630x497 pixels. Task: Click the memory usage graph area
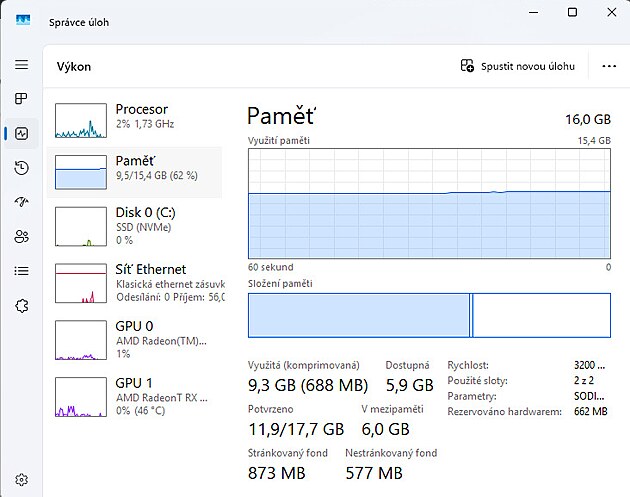[428, 204]
